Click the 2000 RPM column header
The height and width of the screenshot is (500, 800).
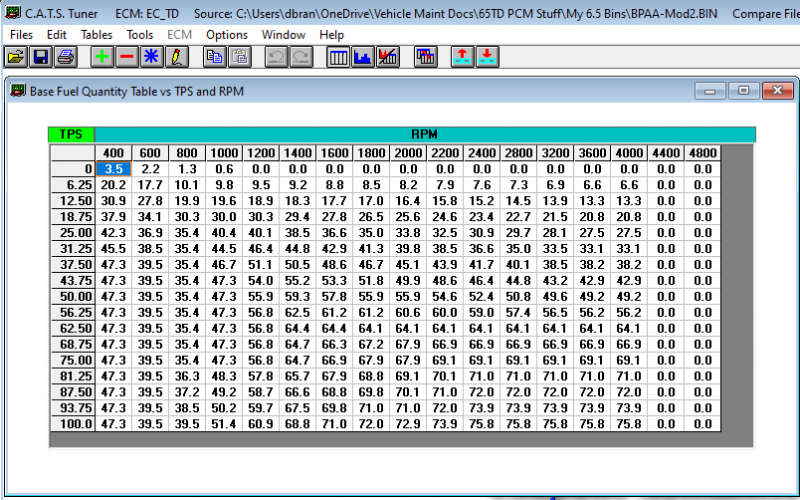click(407, 153)
